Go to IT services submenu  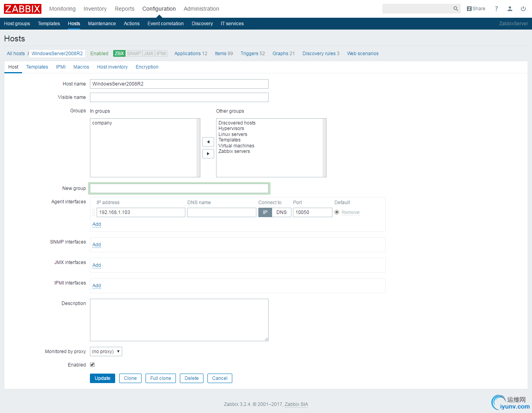pos(232,24)
